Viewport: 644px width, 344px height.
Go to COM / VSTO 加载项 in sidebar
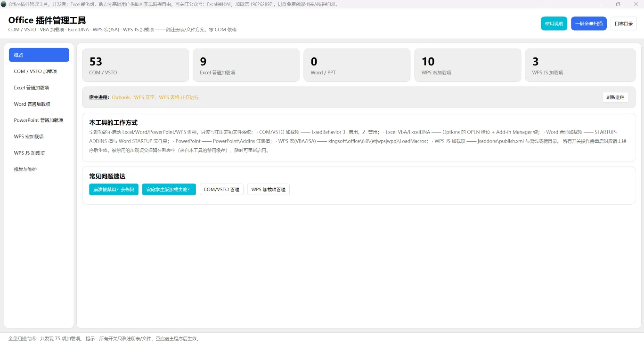point(39,72)
